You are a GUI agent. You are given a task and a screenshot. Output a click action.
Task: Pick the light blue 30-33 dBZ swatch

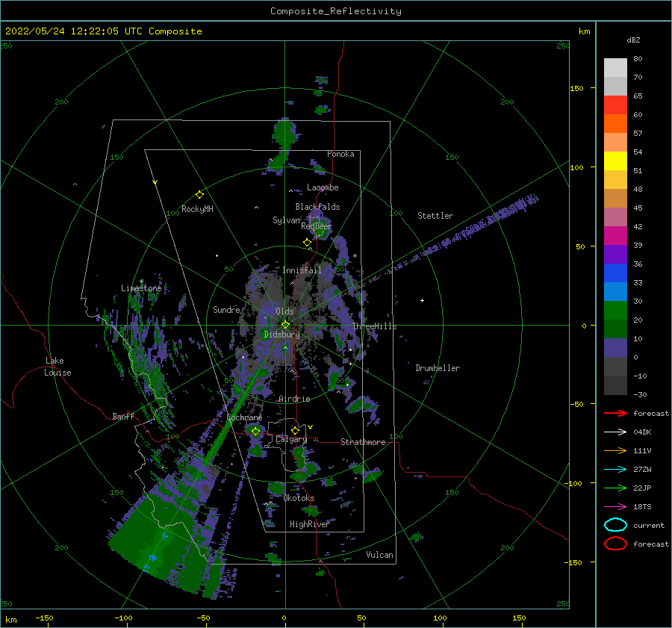(615, 291)
